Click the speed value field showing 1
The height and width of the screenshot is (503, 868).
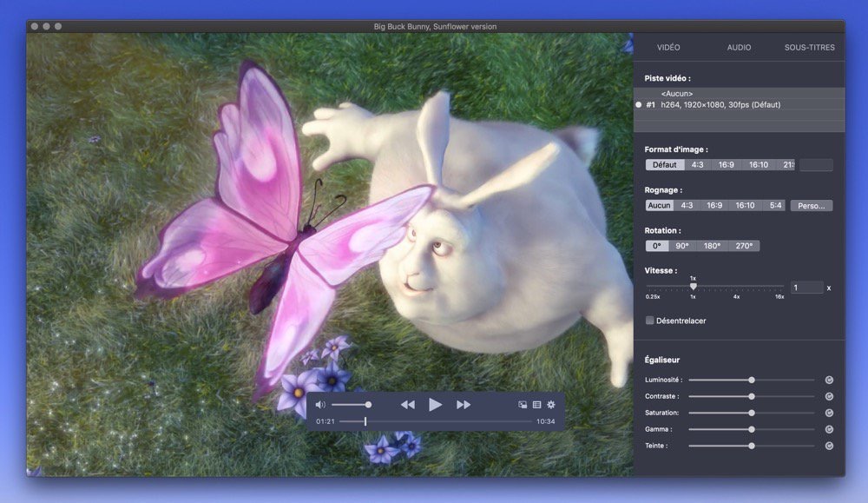coord(806,288)
